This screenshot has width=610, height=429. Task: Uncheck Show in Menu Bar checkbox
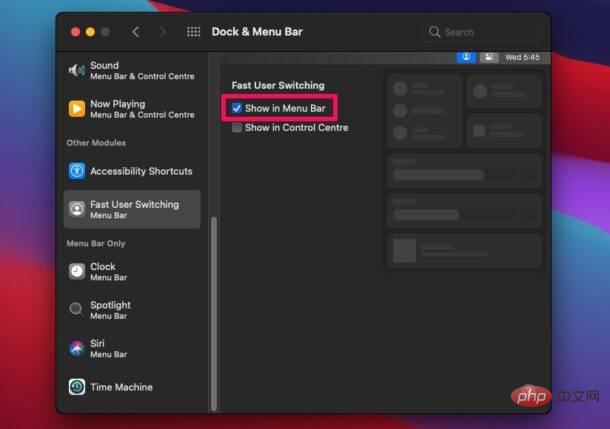pyautogui.click(x=236, y=108)
